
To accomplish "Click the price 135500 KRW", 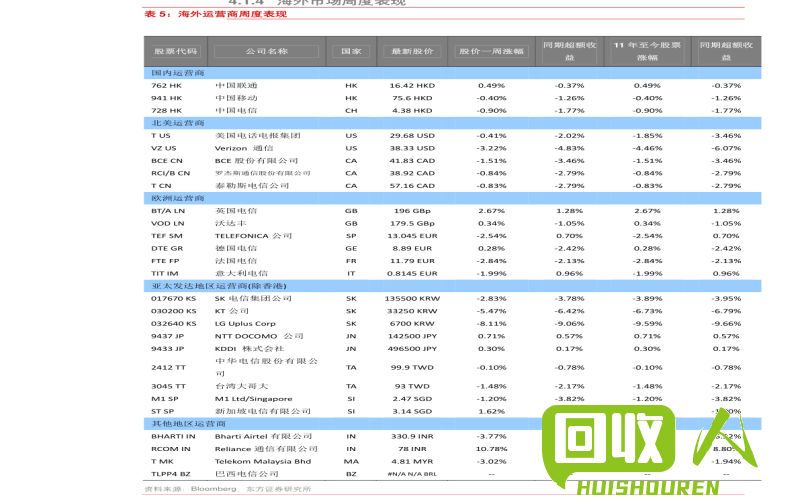I will pyautogui.click(x=412, y=298).
